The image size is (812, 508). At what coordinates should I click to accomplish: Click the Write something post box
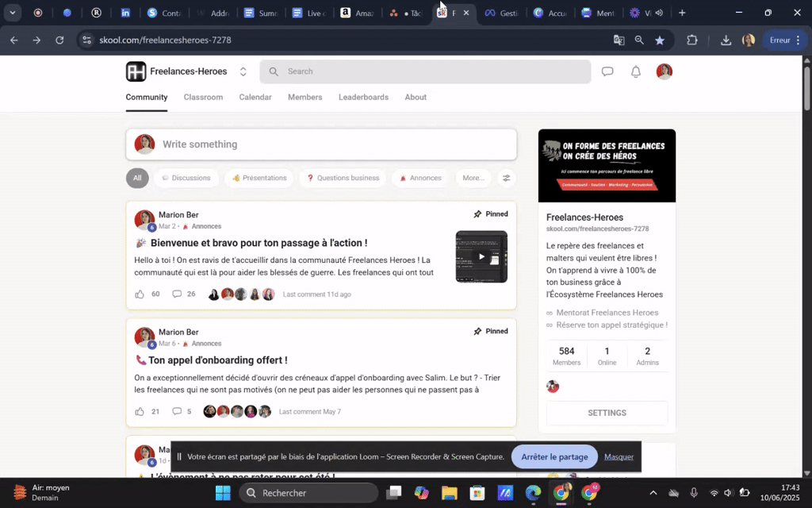[x=321, y=144]
